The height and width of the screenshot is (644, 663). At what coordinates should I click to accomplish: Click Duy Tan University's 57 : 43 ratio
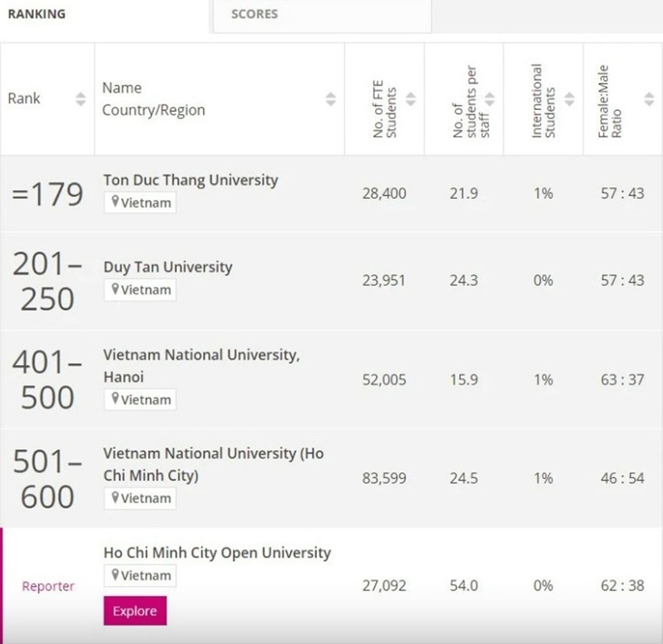pyautogui.click(x=623, y=280)
